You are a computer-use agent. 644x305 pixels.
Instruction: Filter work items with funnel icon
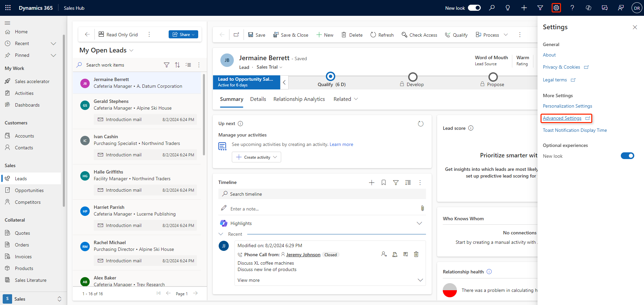tap(167, 65)
